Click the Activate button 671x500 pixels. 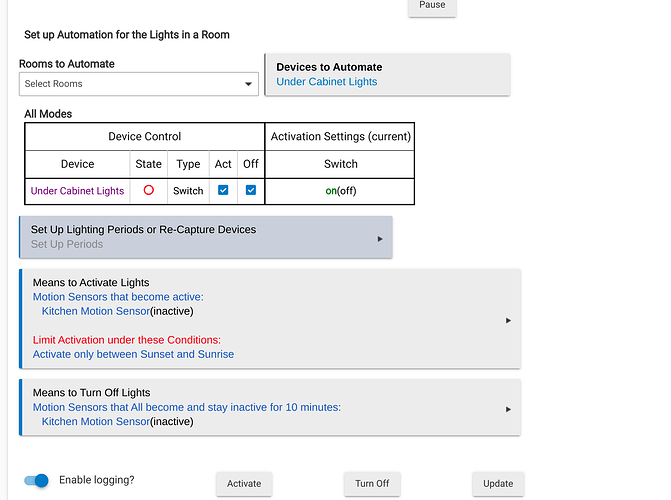(244, 484)
